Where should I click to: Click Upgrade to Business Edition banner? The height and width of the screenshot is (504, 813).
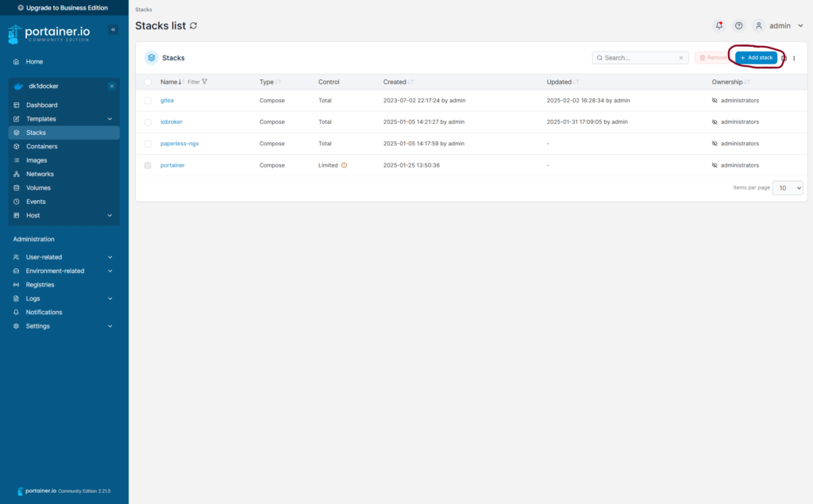63,8
